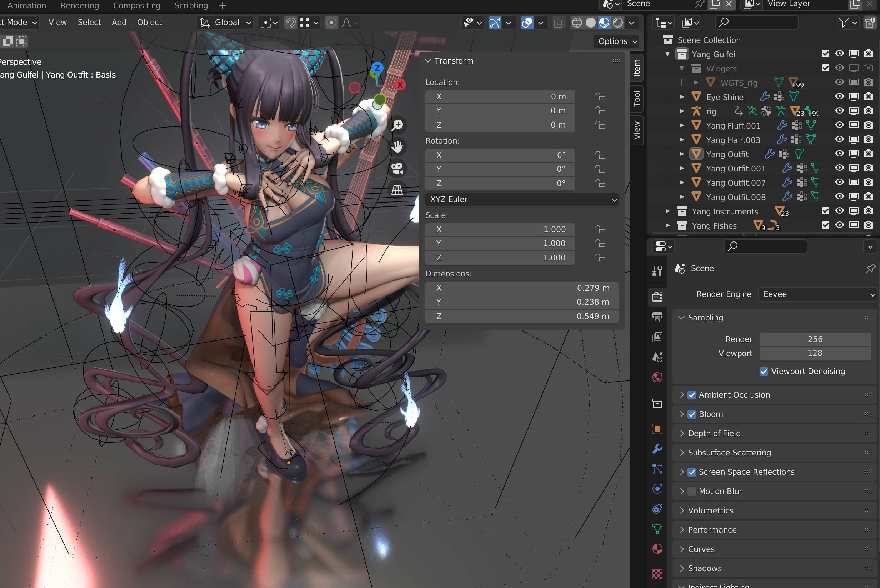Screen dimensions: 880x588
Task: Select rendered viewport shading
Action: 618,23
